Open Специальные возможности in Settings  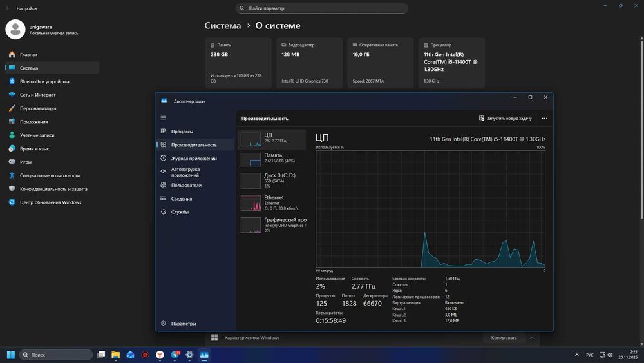[x=52, y=175]
